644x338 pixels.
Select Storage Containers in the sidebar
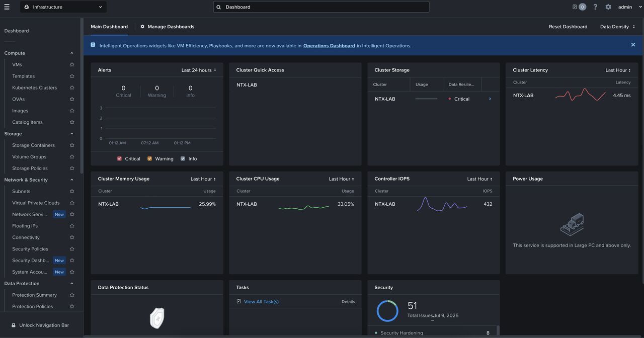tap(33, 145)
